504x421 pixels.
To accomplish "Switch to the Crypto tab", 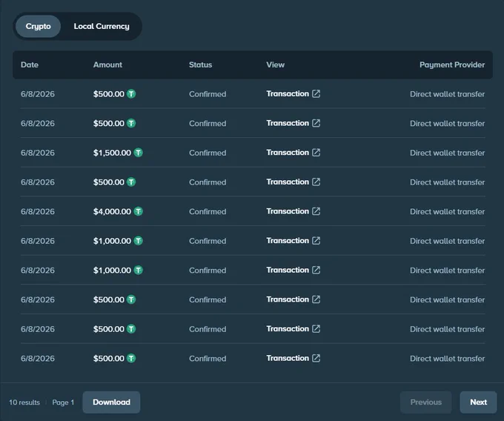I will click(38, 27).
